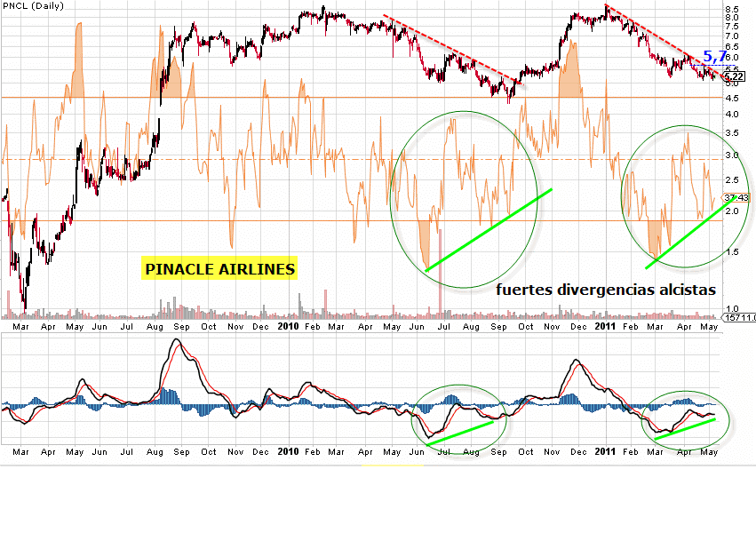The height and width of the screenshot is (533, 756).
Task: Click the "4.0" price axis label
Action: (x=731, y=115)
